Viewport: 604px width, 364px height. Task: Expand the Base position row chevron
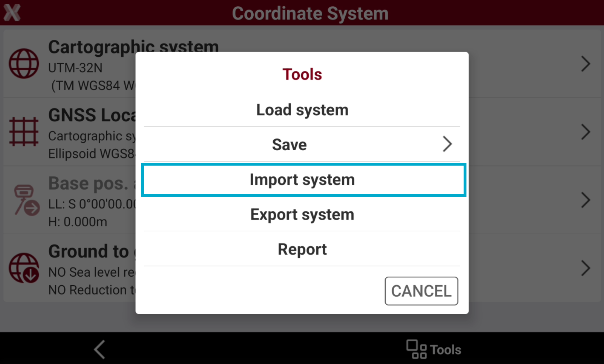click(x=586, y=200)
